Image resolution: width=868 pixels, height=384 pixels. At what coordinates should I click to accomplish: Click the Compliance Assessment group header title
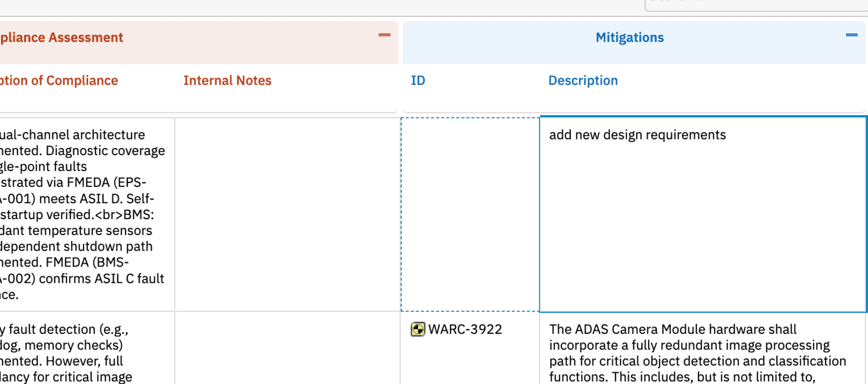click(61, 38)
